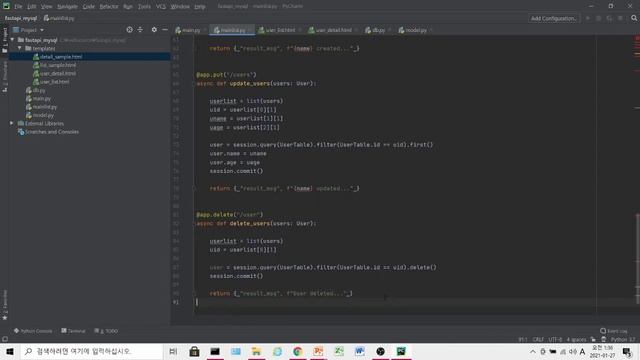Select user_detail.html in the project tree
Screen dimensions: 640x360
coord(58,73)
